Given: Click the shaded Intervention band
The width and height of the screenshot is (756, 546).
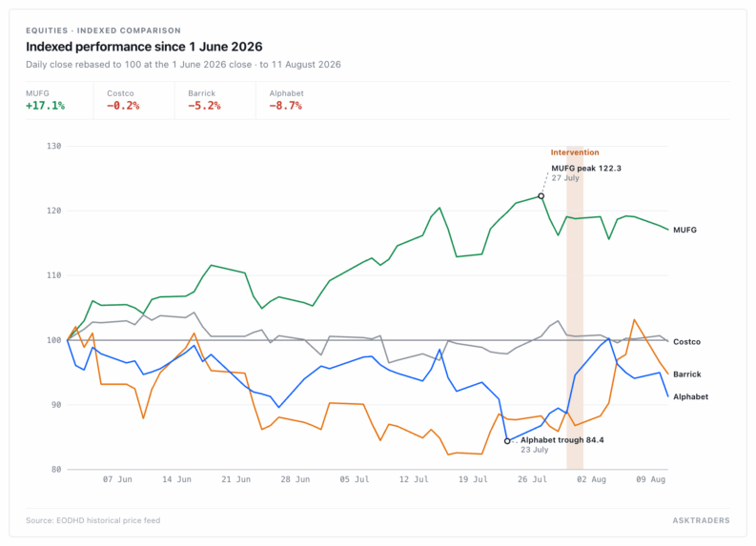Looking at the screenshot, I should tap(575, 308).
